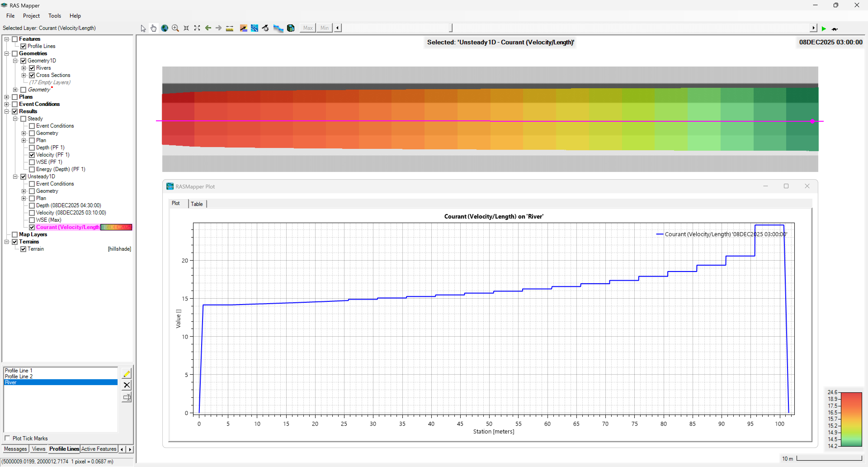868x467 pixels.
Task: Go to previous view with green arrow
Action: click(208, 28)
